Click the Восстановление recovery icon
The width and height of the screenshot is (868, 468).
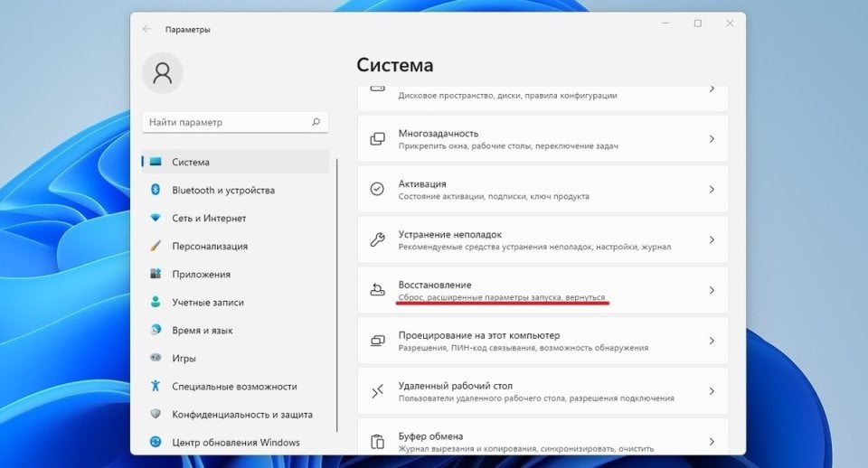pyautogui.click(x=378, y=290)
